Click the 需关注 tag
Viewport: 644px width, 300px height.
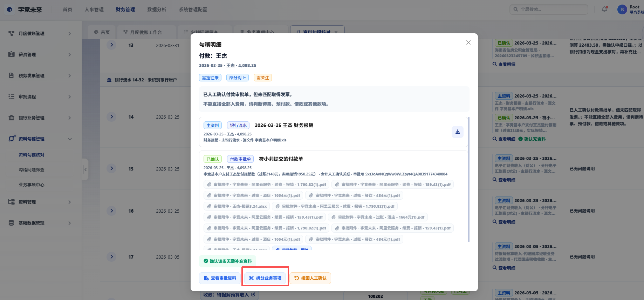click(x=263, y=78)
